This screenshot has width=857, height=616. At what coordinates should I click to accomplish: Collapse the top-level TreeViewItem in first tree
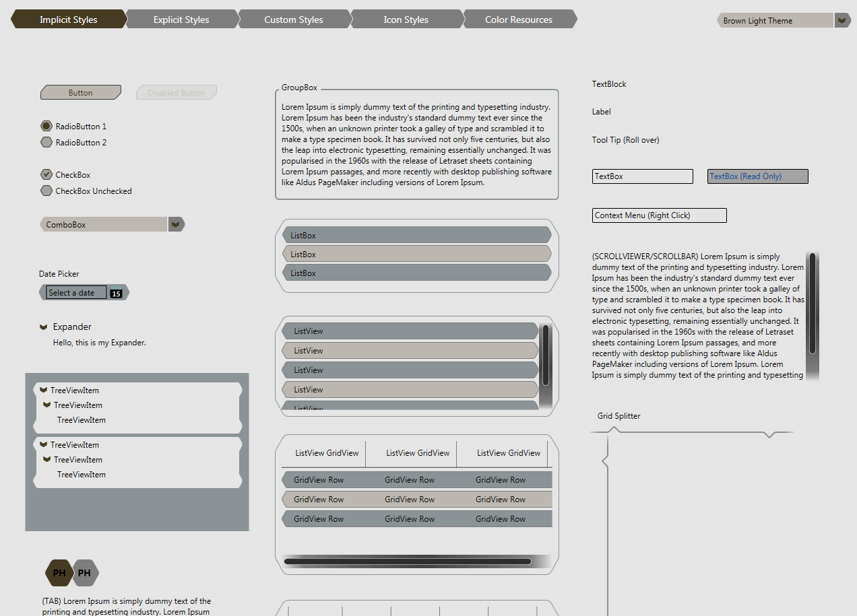click(x=43, y=390)
